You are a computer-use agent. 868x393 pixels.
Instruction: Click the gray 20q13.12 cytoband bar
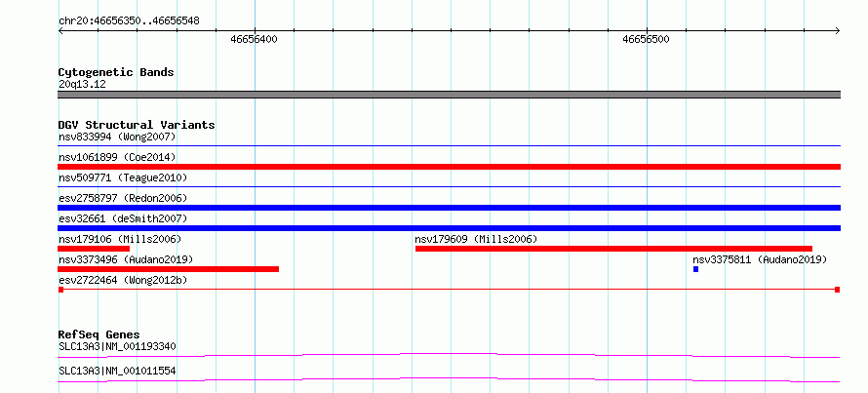click(449, 95)
